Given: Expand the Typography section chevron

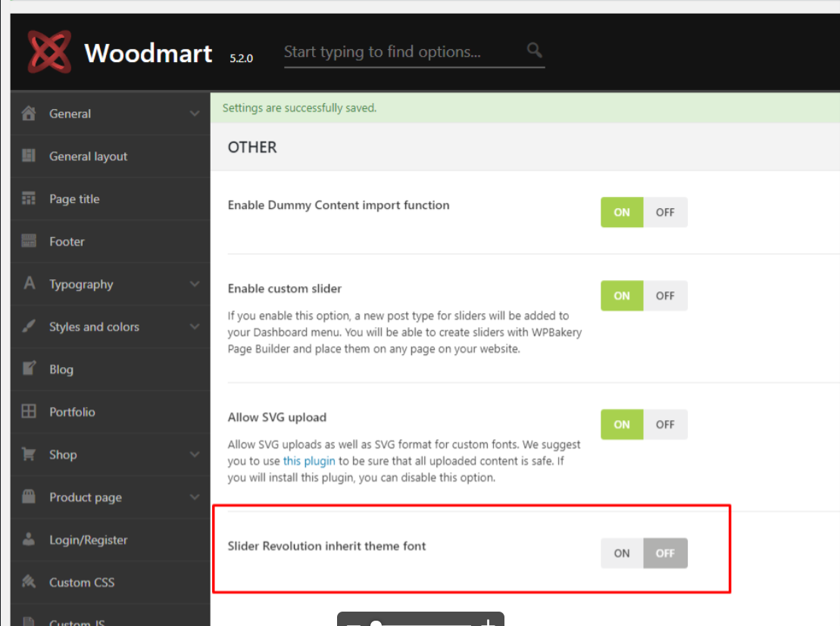Looking at the screenshot, I should coord(195,284).
